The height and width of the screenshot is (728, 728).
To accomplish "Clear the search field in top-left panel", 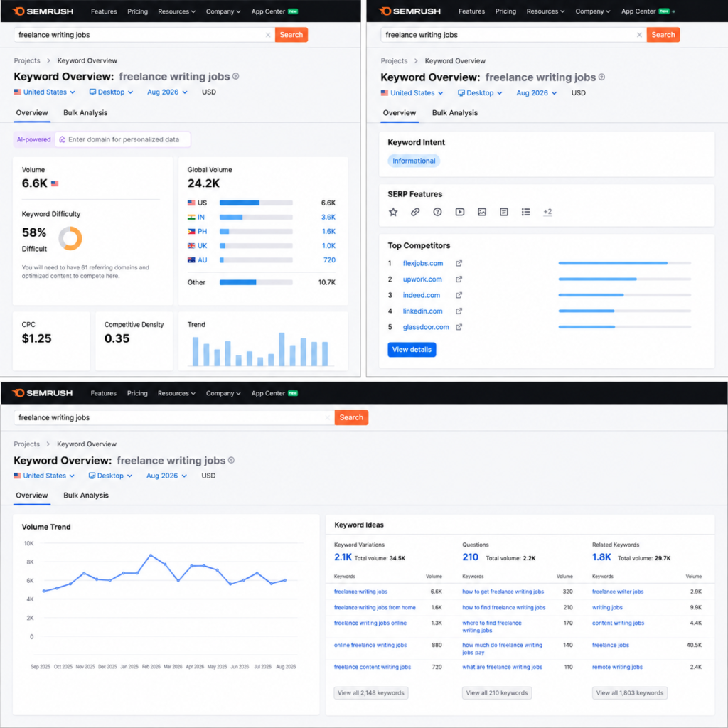I will 268,35.
